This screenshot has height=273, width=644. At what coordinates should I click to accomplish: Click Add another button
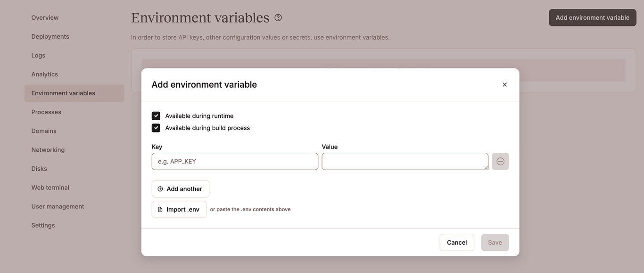tap(180, 189)
